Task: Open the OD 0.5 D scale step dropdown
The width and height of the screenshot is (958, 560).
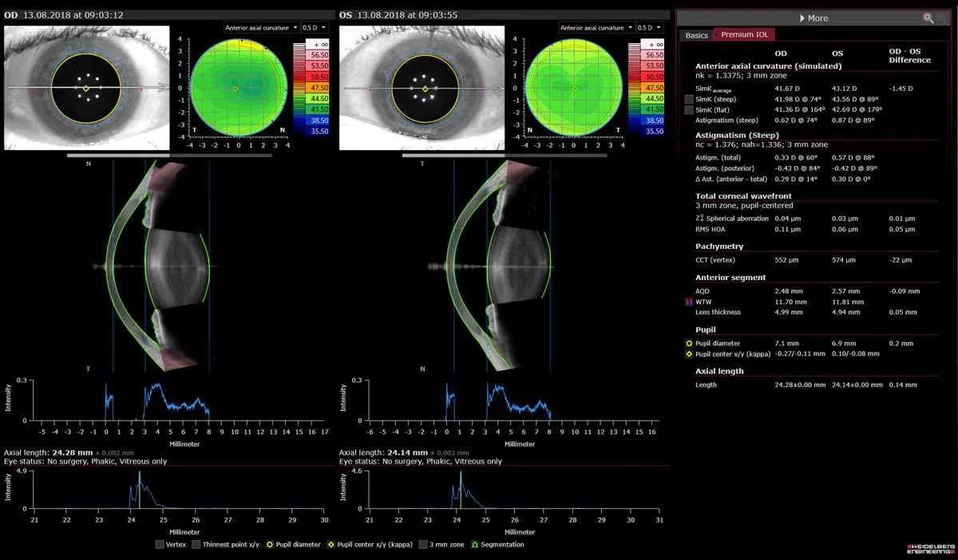Action: (x=315, y=28)
